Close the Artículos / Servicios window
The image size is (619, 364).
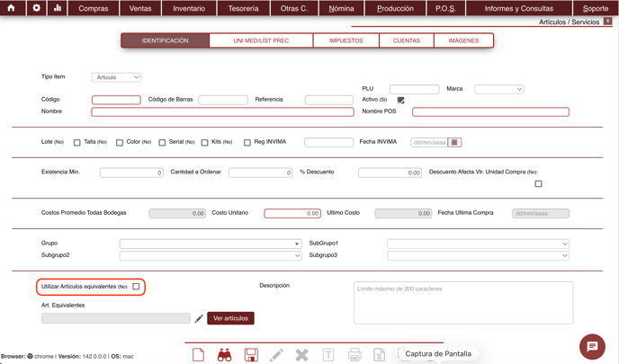[608, 22]
